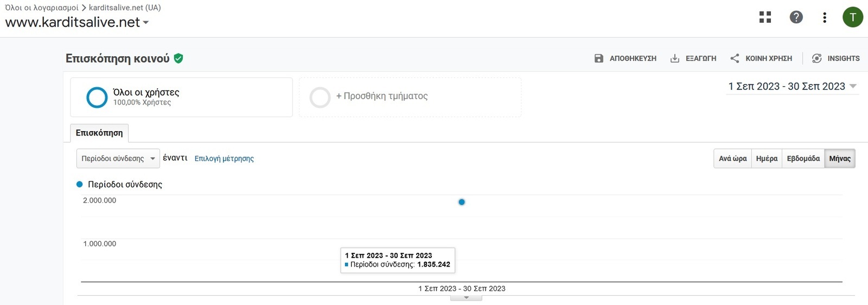Viewport: 868px width, 305px height.
Task: Switch chart granularity to Μήνας
Action: (840, 159)
